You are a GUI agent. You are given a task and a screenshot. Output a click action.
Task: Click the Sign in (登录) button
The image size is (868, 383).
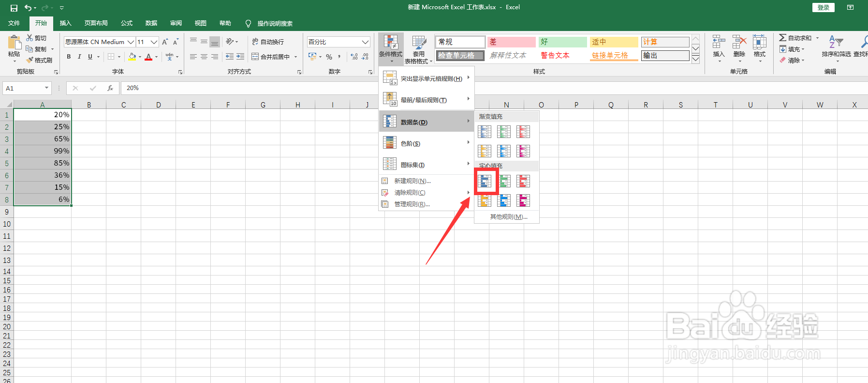point(824,7)
